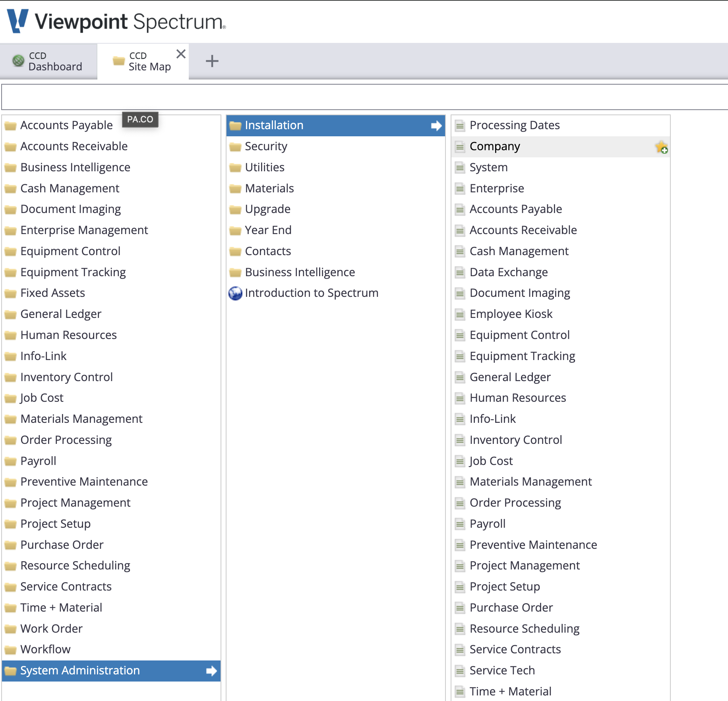Open Payroll installation settings
728x701 pixels.
(x=561, y=524)
